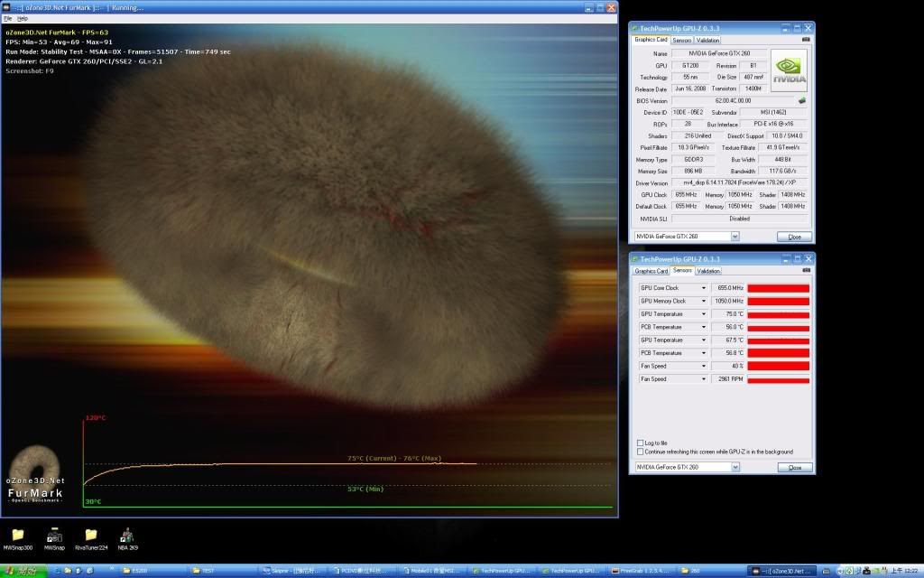Viewport: 924px width, 578px height.
Task: Click the FurMark window title bar icon
Action: coord(6,7)
